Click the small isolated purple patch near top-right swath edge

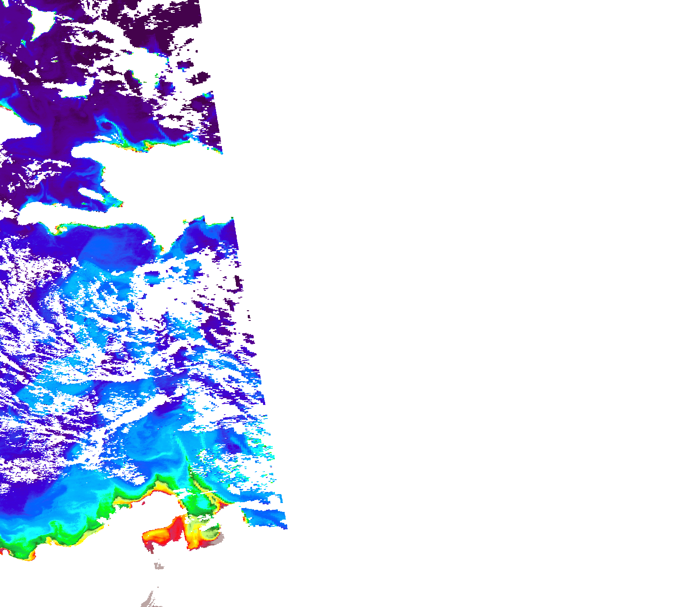pos(199,78)
